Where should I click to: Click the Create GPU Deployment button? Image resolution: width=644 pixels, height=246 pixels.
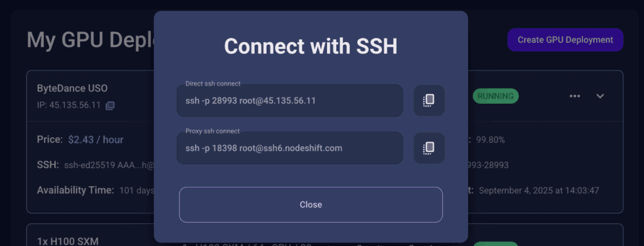565,40
